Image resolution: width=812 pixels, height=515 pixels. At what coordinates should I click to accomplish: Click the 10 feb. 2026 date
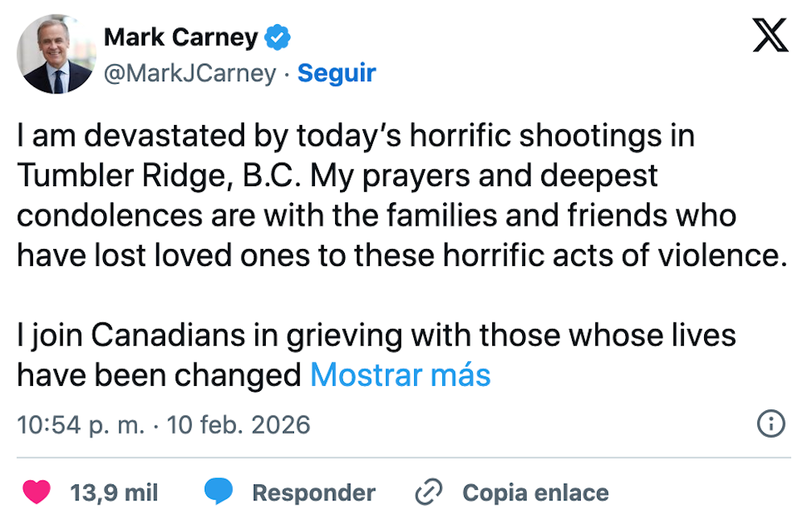tap(238, 425)
